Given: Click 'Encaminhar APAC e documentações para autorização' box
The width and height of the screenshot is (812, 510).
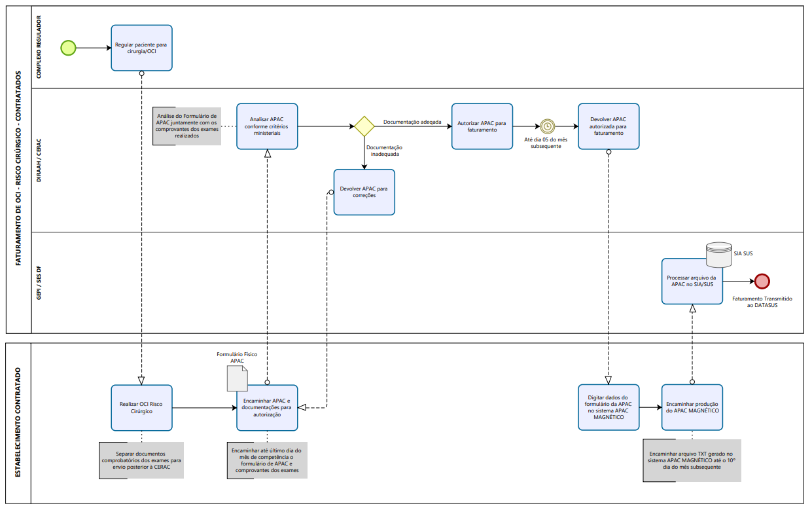Looking at the screenshot, I should click(x=267, y=407).
